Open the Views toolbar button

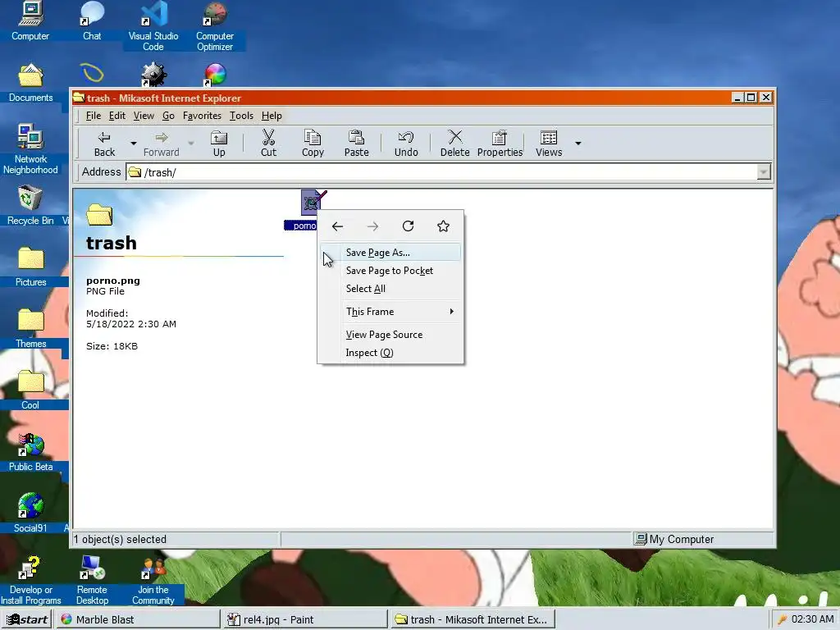point(549,144)
